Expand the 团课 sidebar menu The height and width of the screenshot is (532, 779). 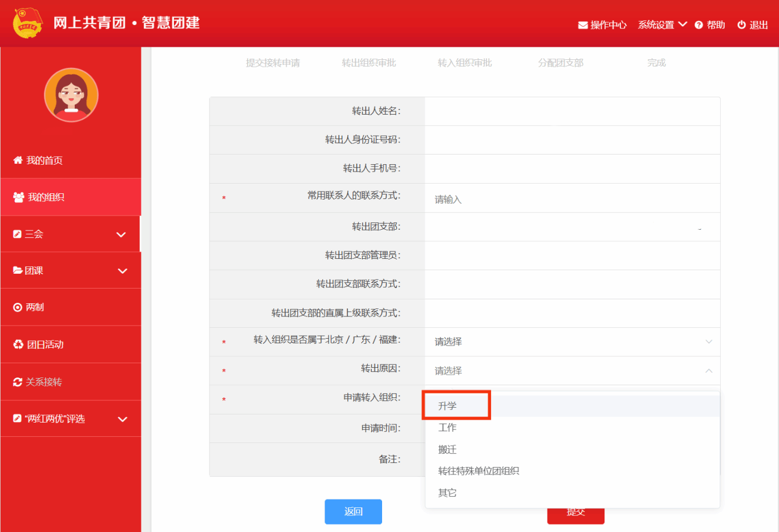coord(122,271)
